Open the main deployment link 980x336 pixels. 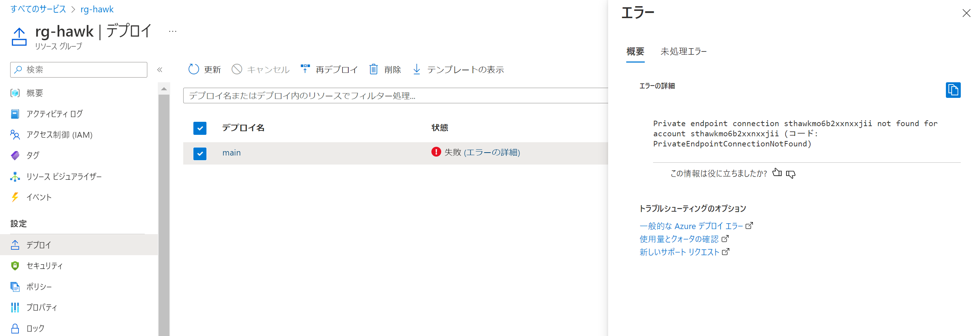point(231,153)
